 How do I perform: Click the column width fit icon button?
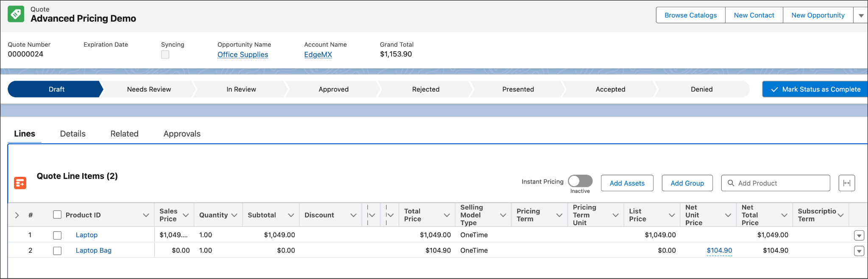pyautogui.click(x=846, y=183)
